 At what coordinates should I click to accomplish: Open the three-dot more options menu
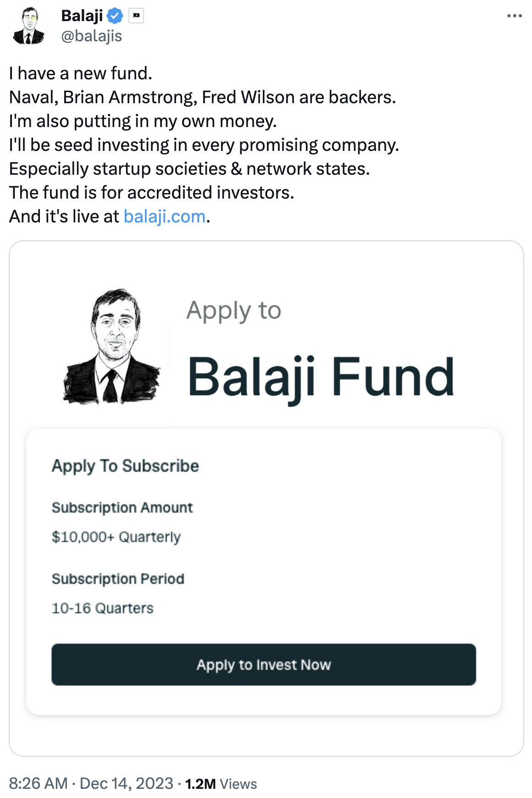(x=514, y=16)
